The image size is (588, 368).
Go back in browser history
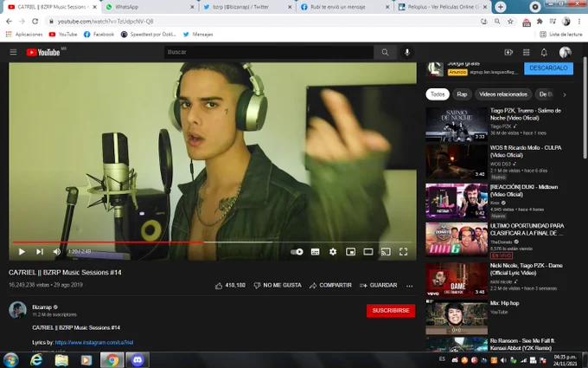(10, 22)
